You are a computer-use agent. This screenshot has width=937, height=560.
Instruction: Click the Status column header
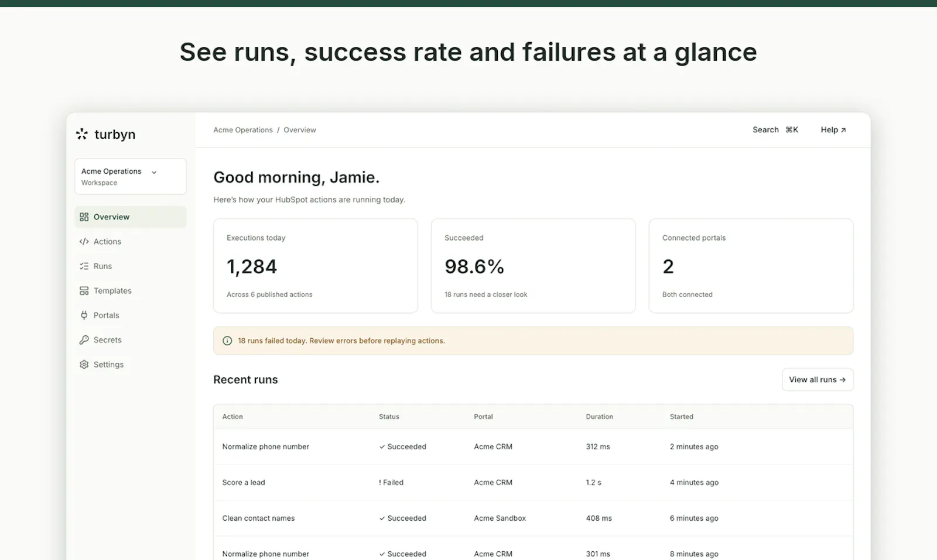(x=389, y=417)
